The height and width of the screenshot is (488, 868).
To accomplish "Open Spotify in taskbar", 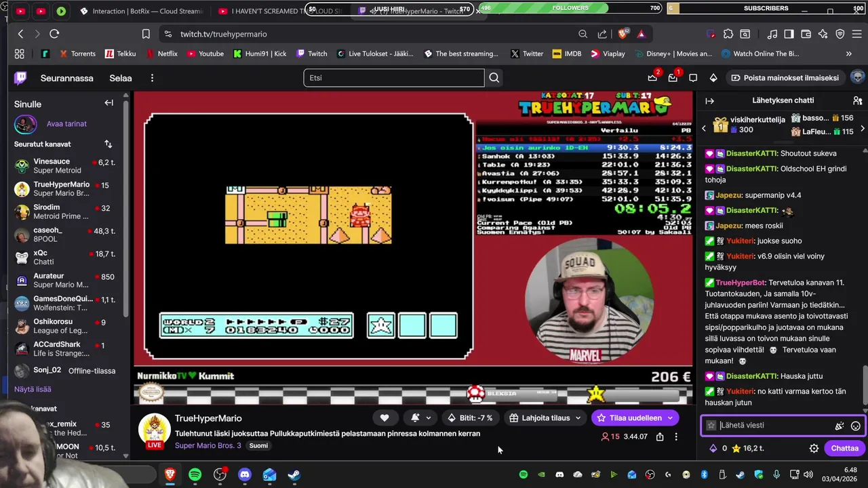I will (x=195, y=475).
